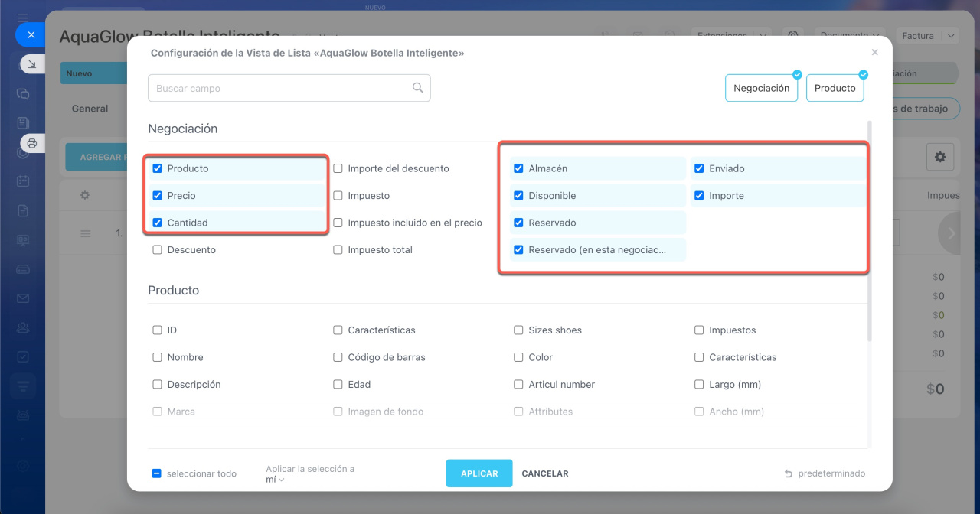Open the calendar sidebar icon
The width and height of the screenshot is (980, 514).
pos(23,181)
